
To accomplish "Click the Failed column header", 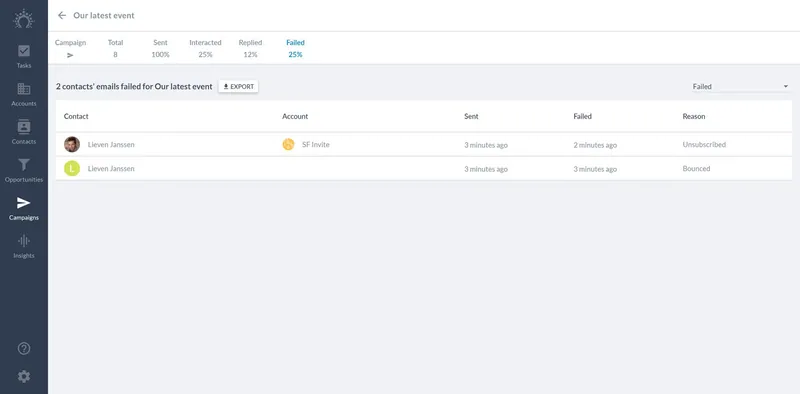I will coord(582,116).
